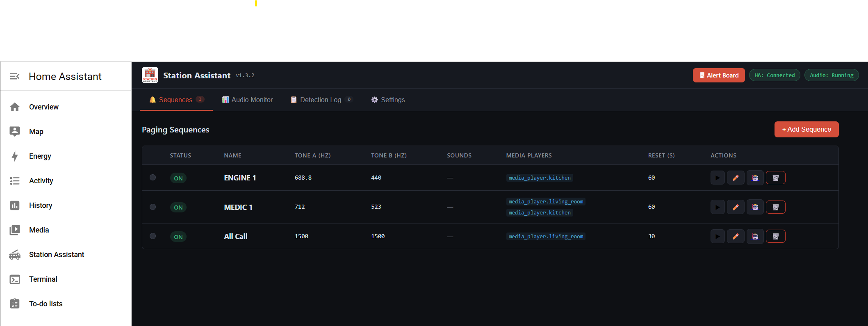Click the robot icon in MEDIC 1 row
The width and height of the screenshot is (868, 326).
[x=755, y=207]
